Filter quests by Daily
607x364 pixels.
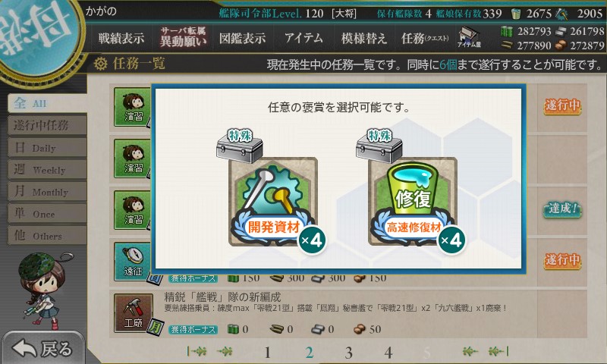point(47,148)
